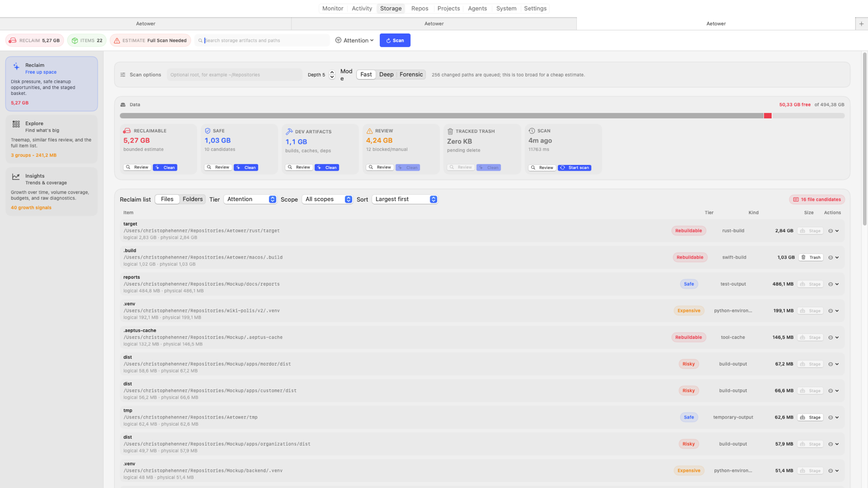Viewport: 868px width, 488px height.
Task: Stage the Aetower tmp item
Action: click(810, 418)
